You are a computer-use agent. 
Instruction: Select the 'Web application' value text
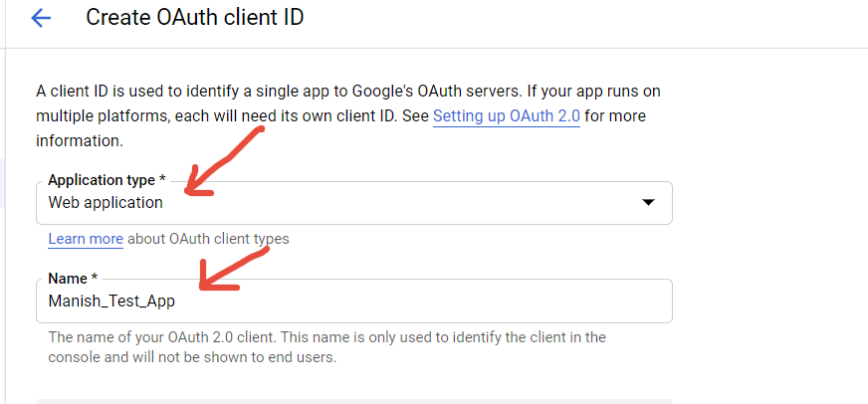(x=106, y=203)
